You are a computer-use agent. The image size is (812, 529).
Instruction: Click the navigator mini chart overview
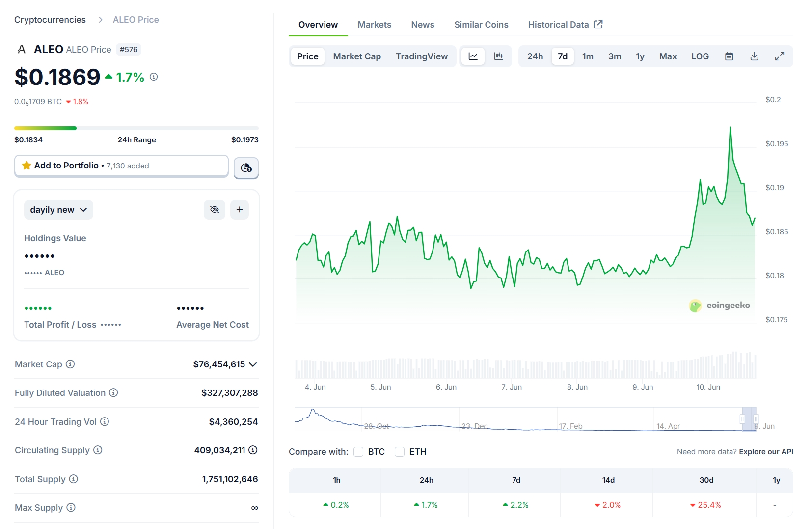tap(525, 419)
